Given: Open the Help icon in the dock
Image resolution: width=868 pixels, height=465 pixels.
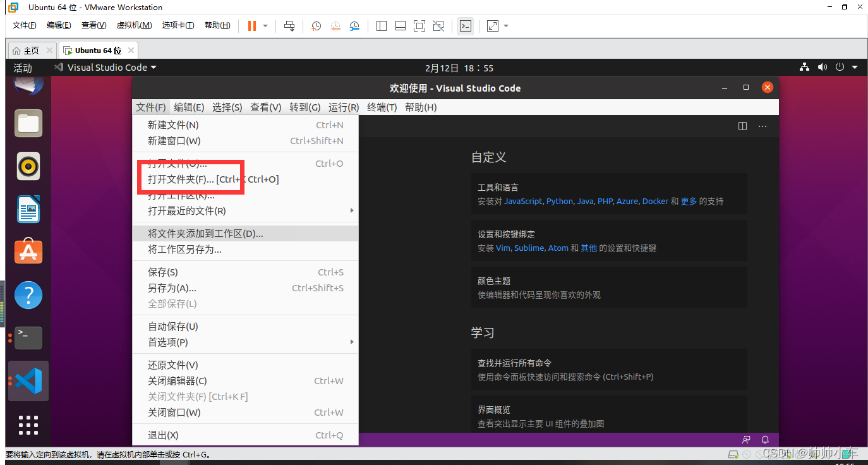Looking at the screenshot, I should pos(28,295).
